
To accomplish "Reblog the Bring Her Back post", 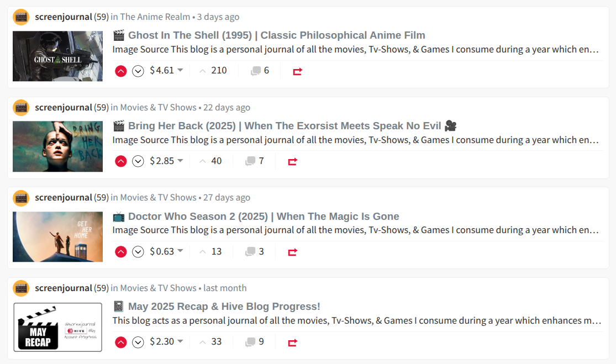I will [292, 161].
